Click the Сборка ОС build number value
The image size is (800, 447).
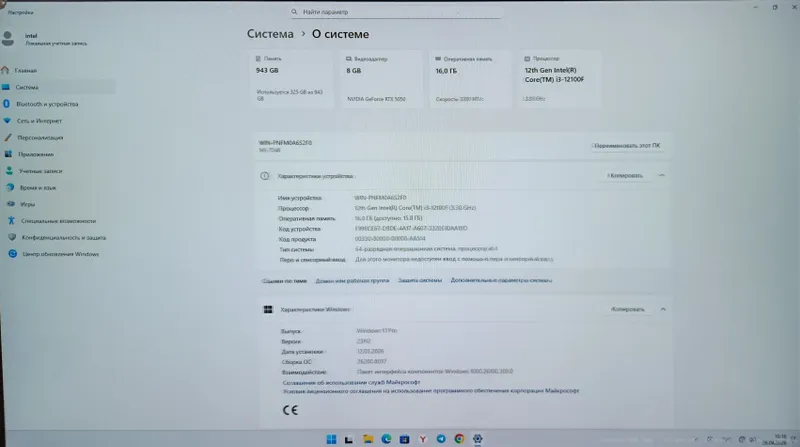371,361
